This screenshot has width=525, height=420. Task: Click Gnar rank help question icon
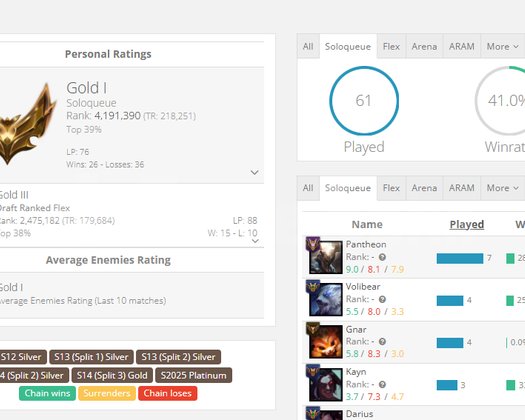382,341
